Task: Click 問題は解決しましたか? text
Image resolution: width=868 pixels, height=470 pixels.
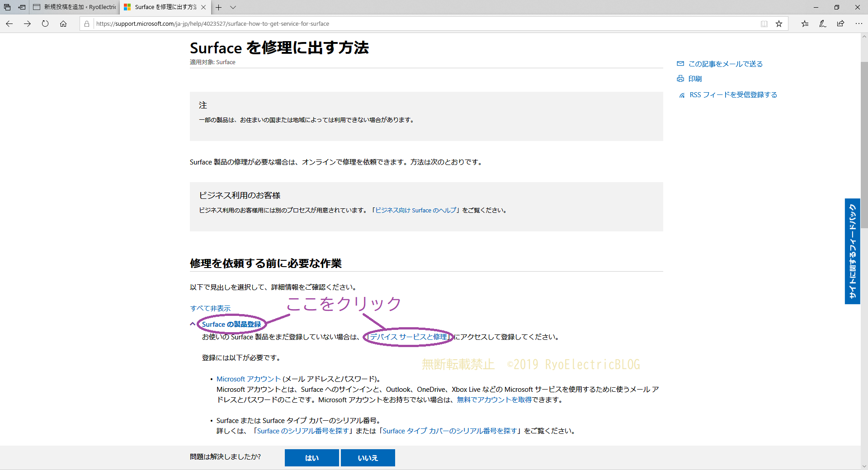Action: [225, 457]
